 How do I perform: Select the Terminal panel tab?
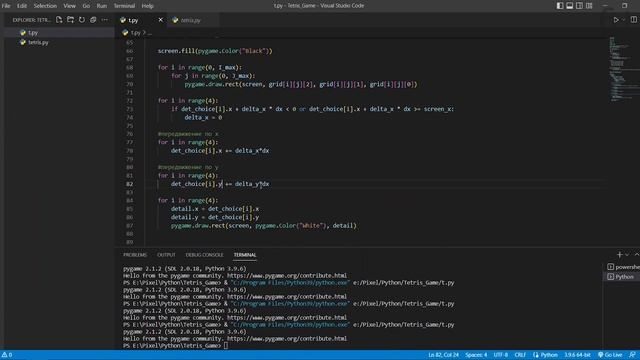[x=245, y=255]
